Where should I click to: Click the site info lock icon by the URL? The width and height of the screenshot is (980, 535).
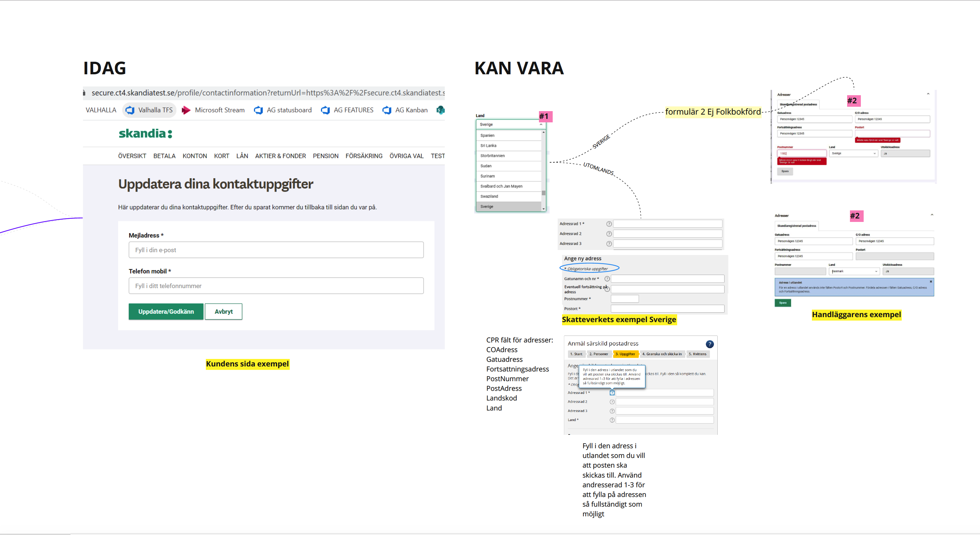tap(85, 92)
